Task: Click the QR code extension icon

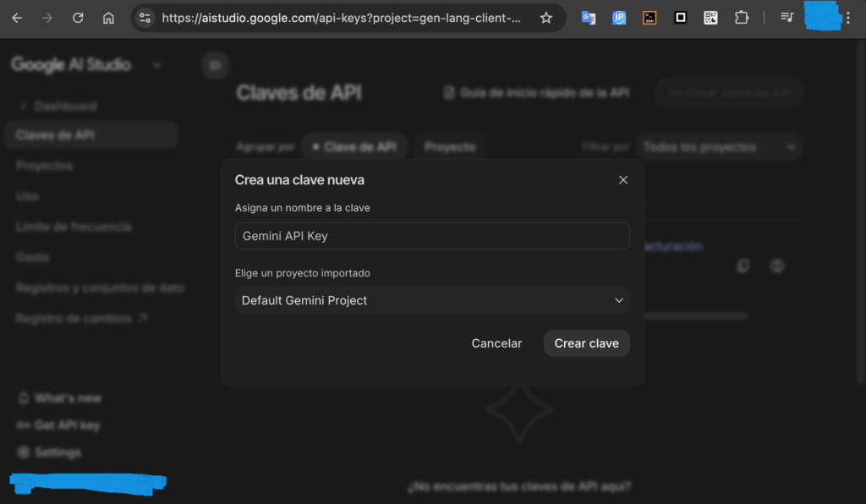Action: (x=710, y=18)
